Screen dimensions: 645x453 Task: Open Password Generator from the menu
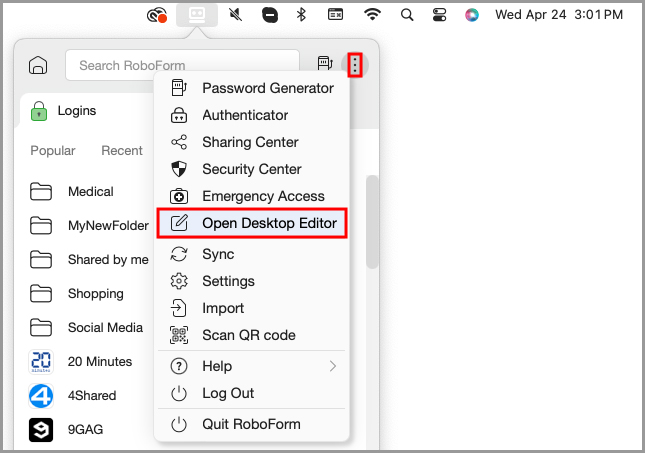pyautogui.click(x=252, y=88)
